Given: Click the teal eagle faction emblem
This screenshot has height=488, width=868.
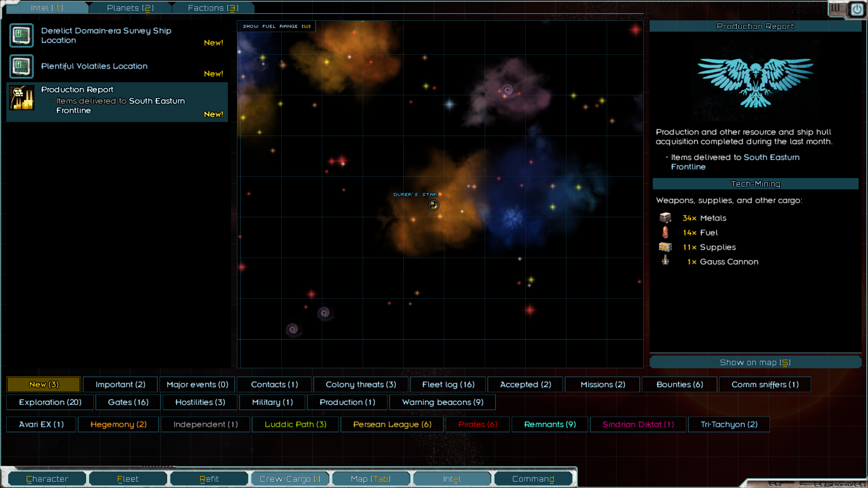Looking at the screenshot, I should (x=755, y=81).
